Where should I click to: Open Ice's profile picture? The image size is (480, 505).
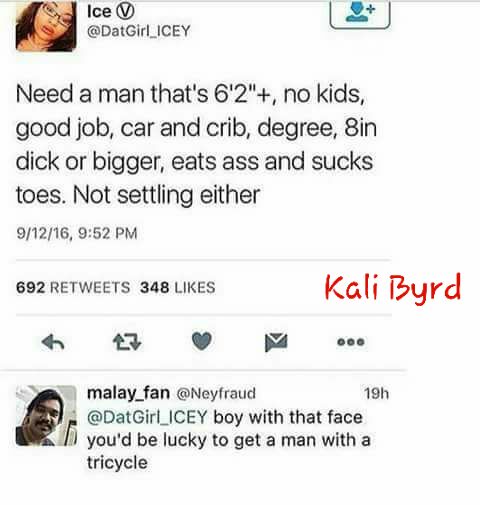pyautogui.click(x=46, y=26)
